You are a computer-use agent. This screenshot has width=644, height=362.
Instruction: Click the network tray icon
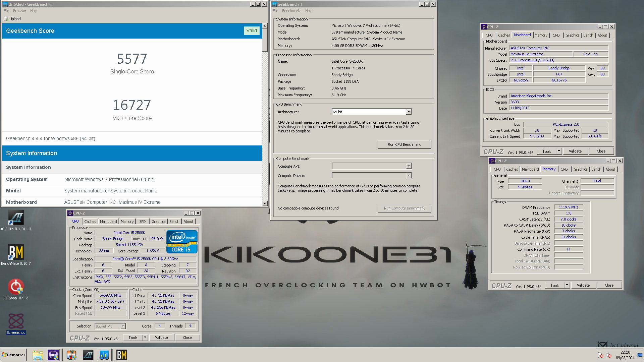[640, 355]
